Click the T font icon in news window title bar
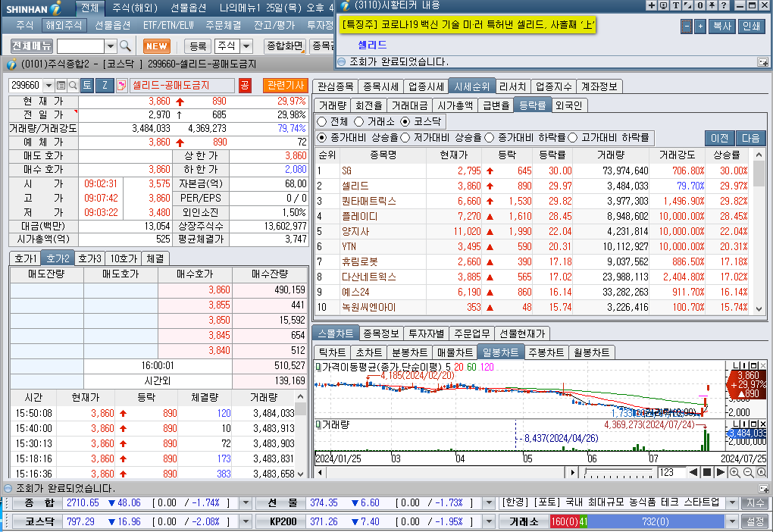 pyautogui.click(x=675, y=5)
